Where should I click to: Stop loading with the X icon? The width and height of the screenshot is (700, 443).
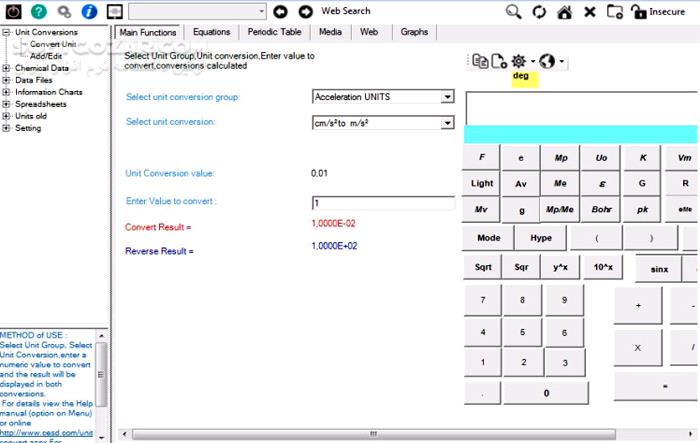pos(590,12)
